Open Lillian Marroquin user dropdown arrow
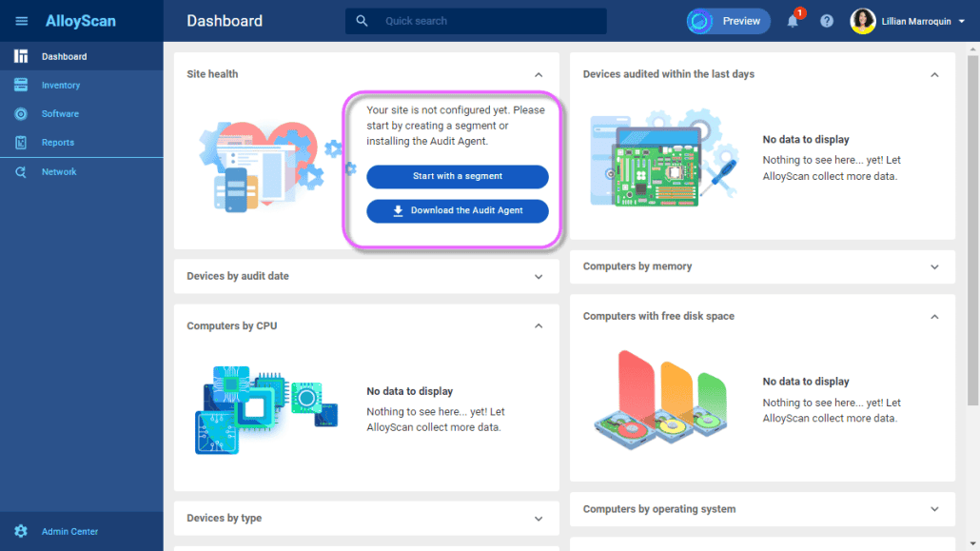 point(961,21)
